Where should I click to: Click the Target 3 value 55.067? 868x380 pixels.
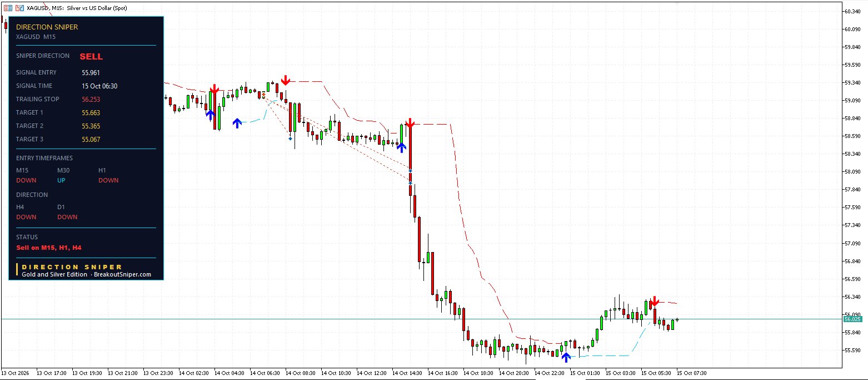(x=91, y=139)
